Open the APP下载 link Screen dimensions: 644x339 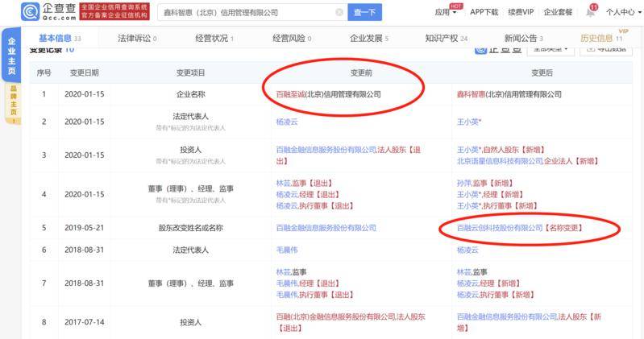[484, 12]
